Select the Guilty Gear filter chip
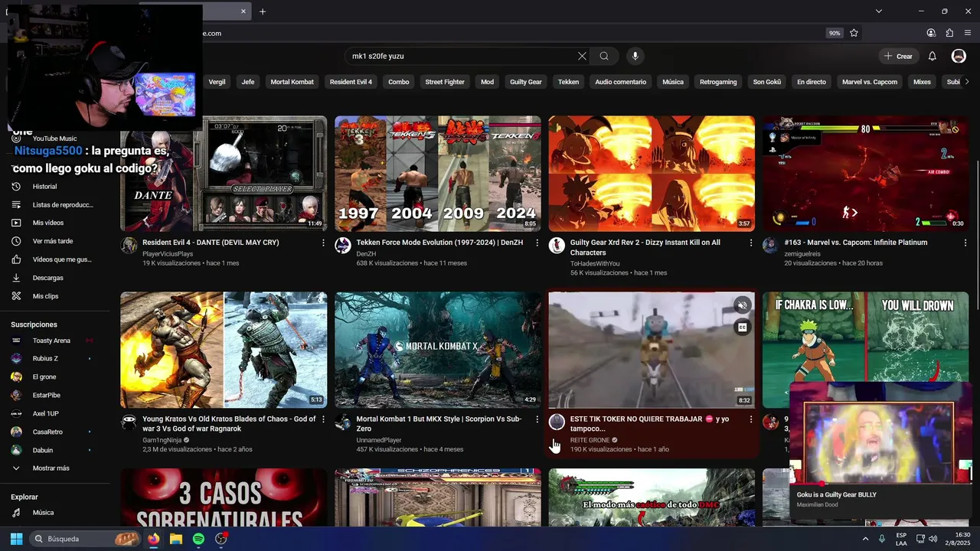This screenshot has width=980, height=551. click(526, 82)
